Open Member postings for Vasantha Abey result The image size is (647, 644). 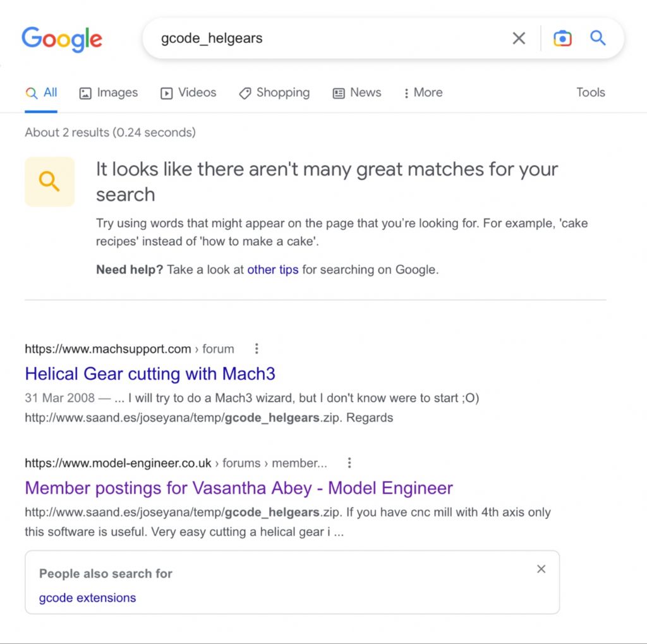pos(239,488)
